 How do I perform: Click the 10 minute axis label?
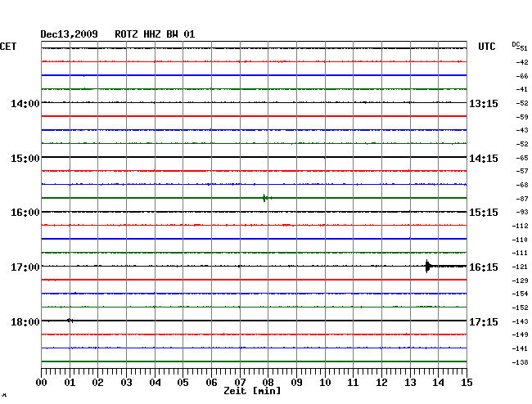point(325,382)
